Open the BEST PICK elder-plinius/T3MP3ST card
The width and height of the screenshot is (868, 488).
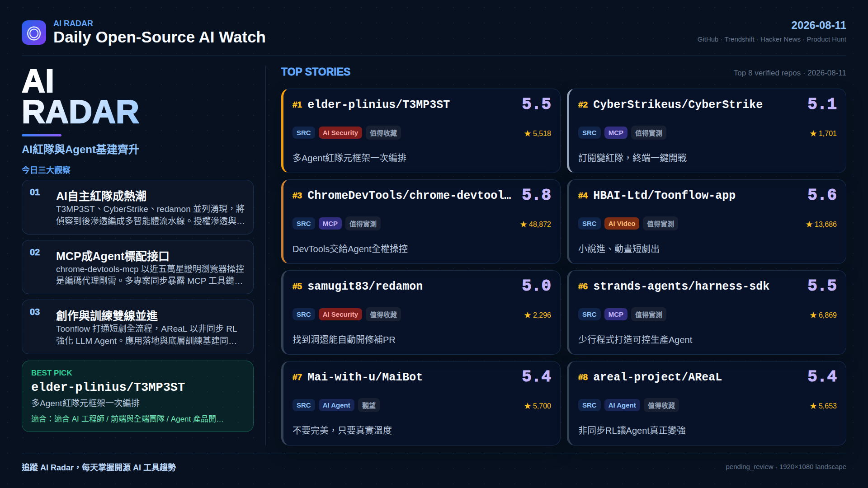137,396
